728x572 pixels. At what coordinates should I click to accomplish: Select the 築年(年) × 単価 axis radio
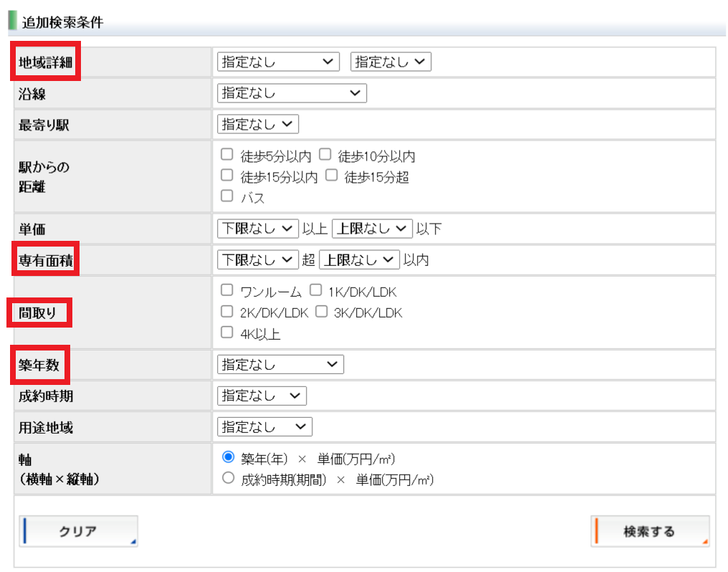tap(229, 457)
